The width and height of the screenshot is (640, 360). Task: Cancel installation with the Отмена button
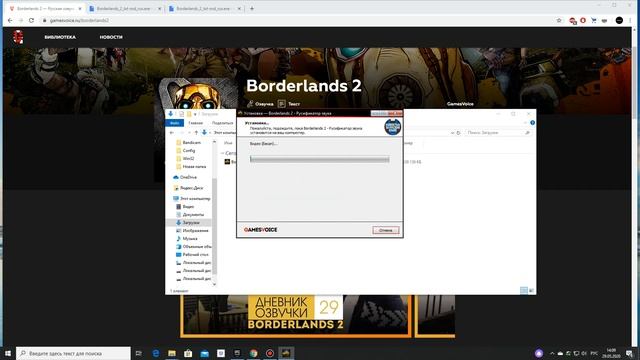[386, 230]
